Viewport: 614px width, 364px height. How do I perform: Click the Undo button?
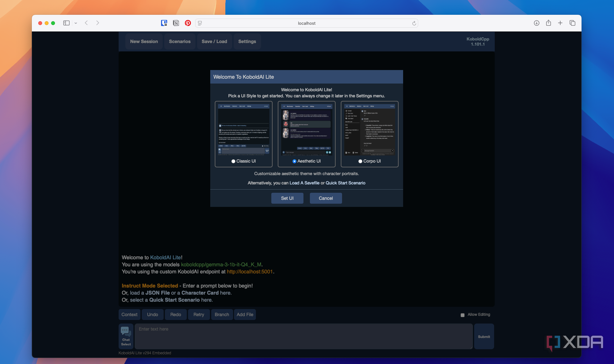(152, 315)
